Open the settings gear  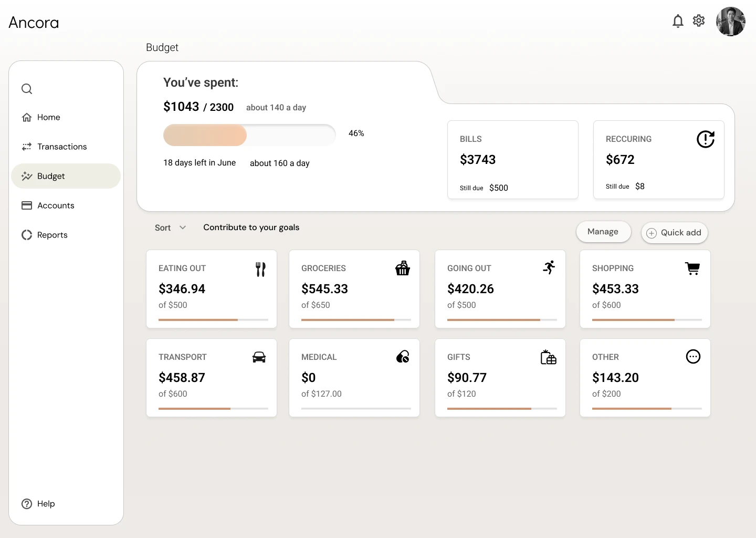[x=699, y=20]
